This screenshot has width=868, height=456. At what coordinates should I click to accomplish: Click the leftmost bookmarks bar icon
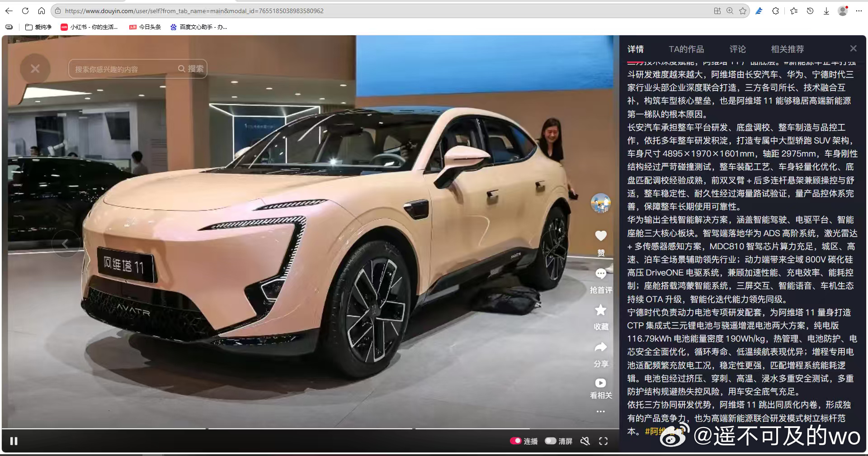pos(9,27)
